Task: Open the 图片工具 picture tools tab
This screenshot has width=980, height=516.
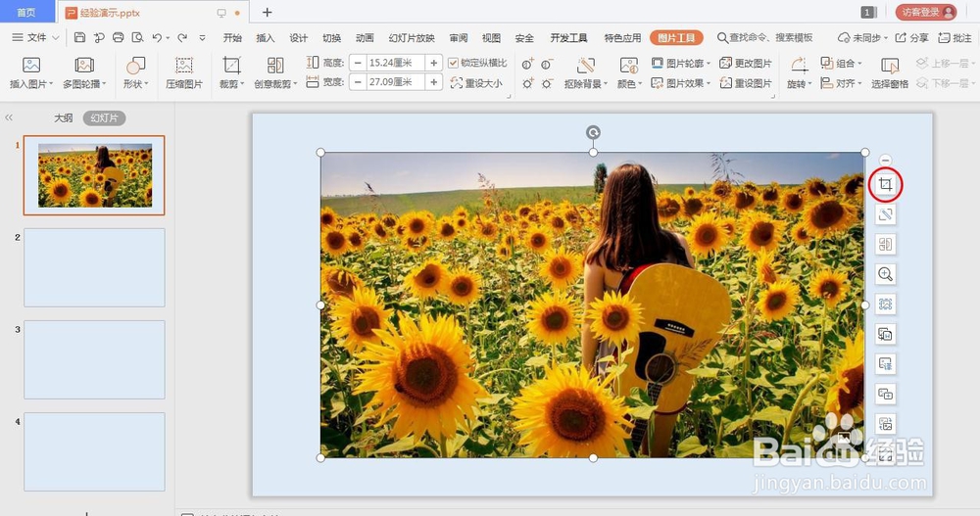Action: point(676,37)
